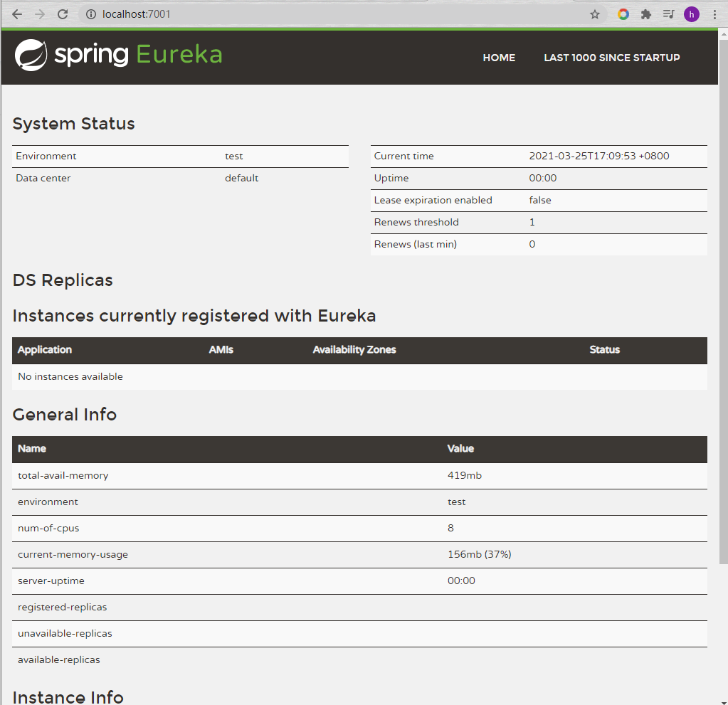
Task: Click the Name column header in General Info
Action: click(32, 449)
